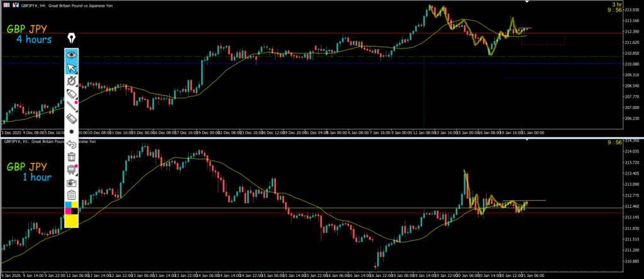Click price label 210.885 on the H1 scale
Viewport: 644px width, 279px height.
[x=633, y=261]
